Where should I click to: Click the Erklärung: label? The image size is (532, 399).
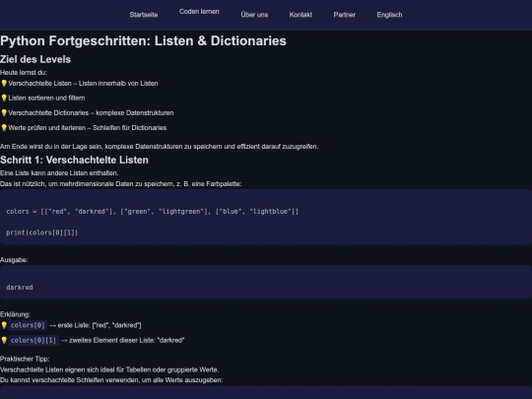(x=15, y=314)
